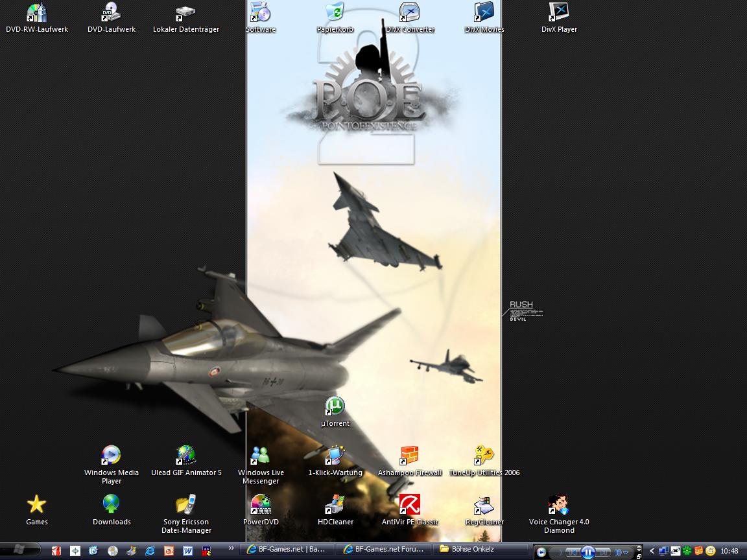This screenshot has width=747, height=560.
Task: Open the Software desktop folder
Action: [x=261, y=18]
